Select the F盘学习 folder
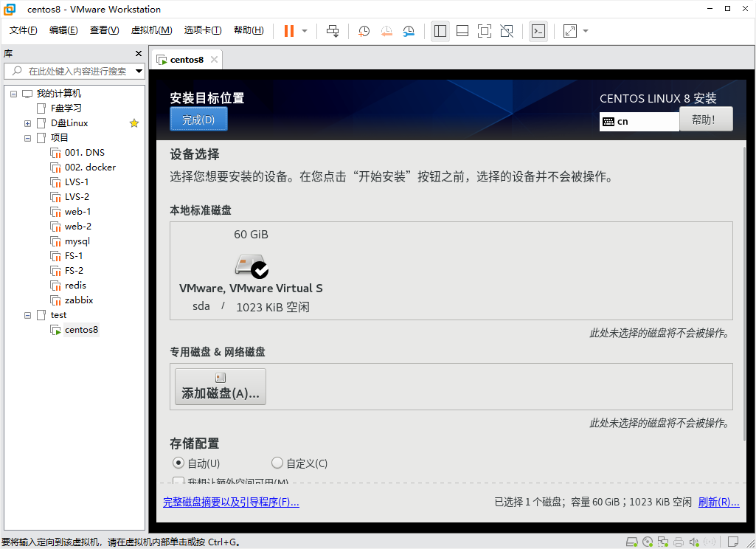This screenshot has height=549, width=756. [x=66, y=108]
